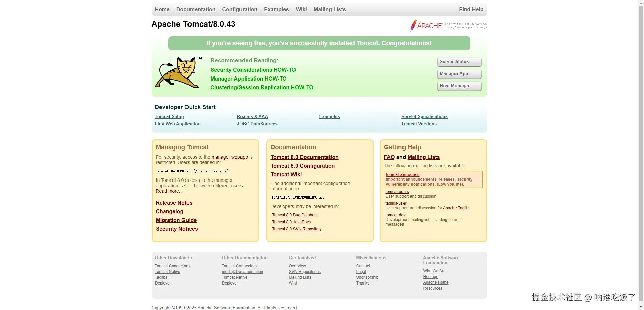
Task: Click the Tomcat cat logo image
Action: 178,72
